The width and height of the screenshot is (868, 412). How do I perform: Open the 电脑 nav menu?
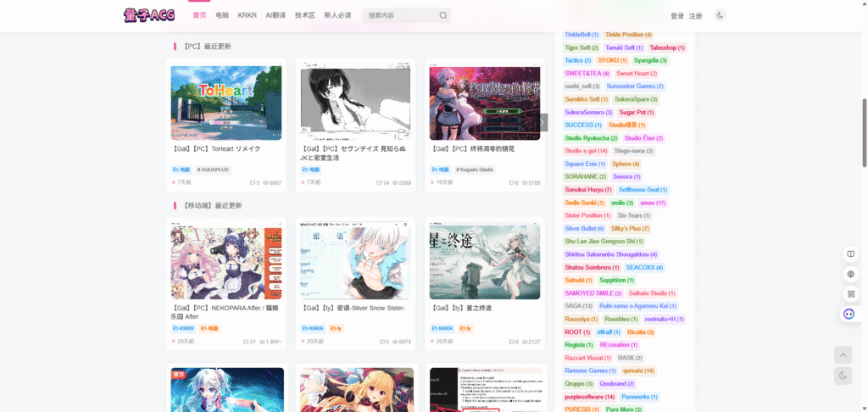point(222,15)
